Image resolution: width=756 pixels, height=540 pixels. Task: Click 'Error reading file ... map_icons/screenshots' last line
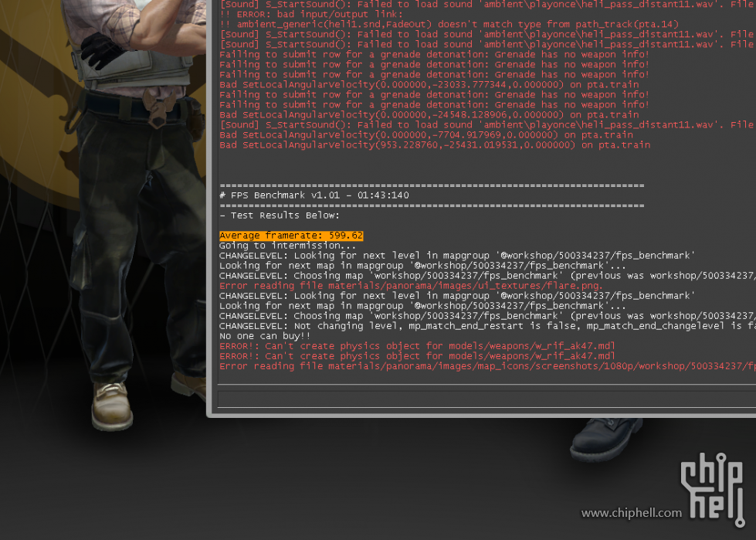[x=487, y=366]
